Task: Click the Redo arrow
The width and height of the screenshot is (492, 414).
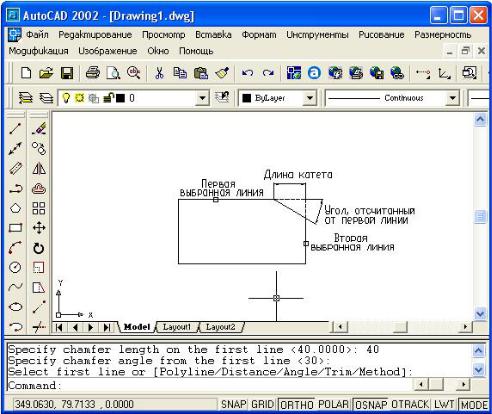Action: tap(268, 73)
